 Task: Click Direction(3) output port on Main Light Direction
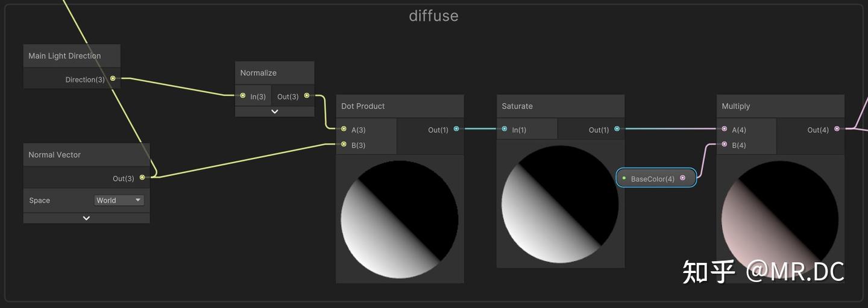tap(113, 78)
